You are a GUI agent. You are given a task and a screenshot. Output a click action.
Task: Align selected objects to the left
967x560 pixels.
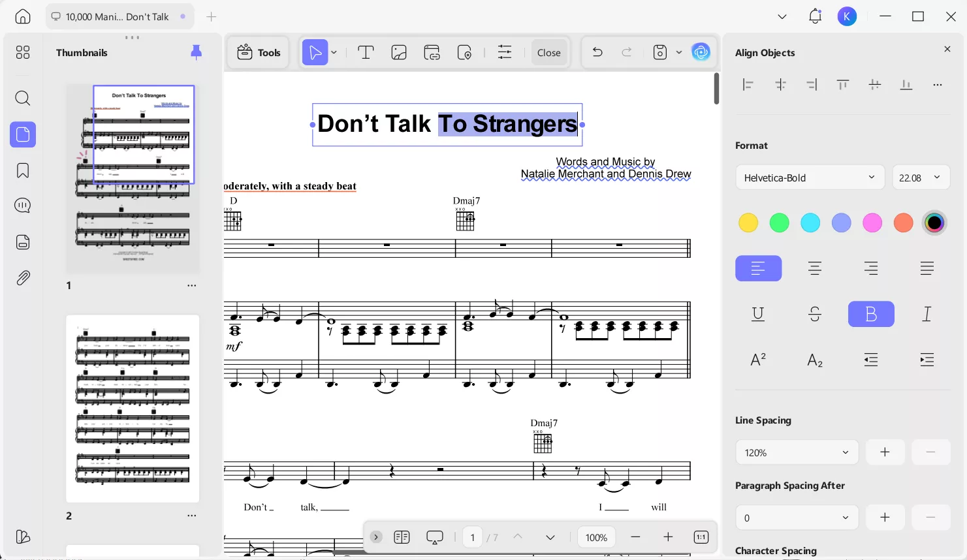pyautogui.click(x=748, y=84)
